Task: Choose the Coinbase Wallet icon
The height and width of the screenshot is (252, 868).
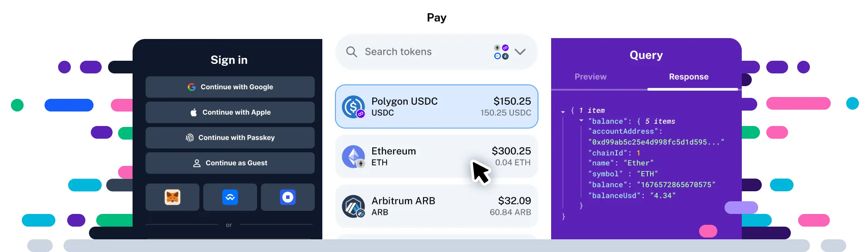Action: click(288, 197)
